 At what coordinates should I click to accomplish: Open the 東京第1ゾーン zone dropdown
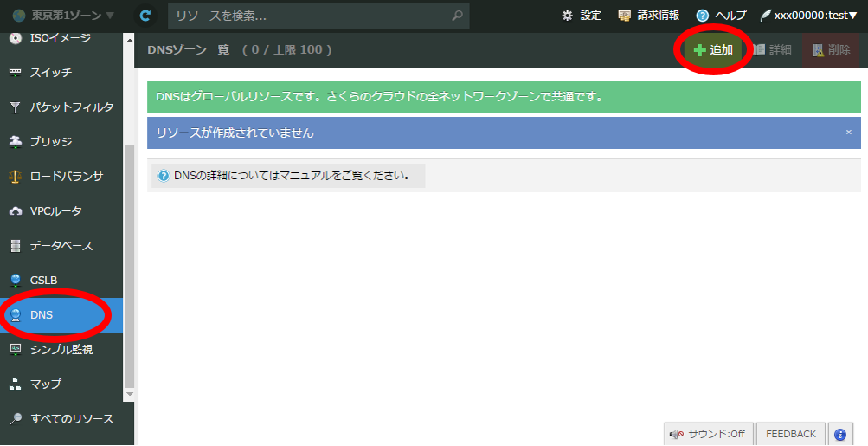64,16
